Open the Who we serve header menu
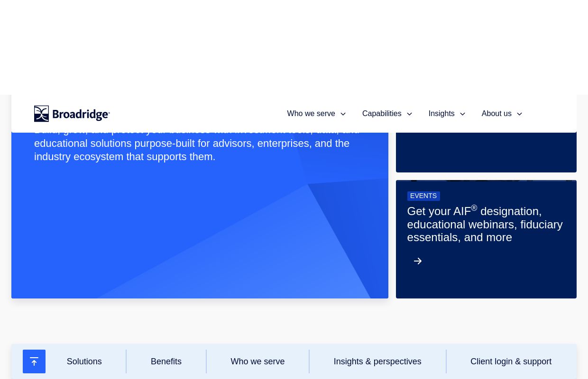Viewport: 588px width, 379px height. (311, 114)
